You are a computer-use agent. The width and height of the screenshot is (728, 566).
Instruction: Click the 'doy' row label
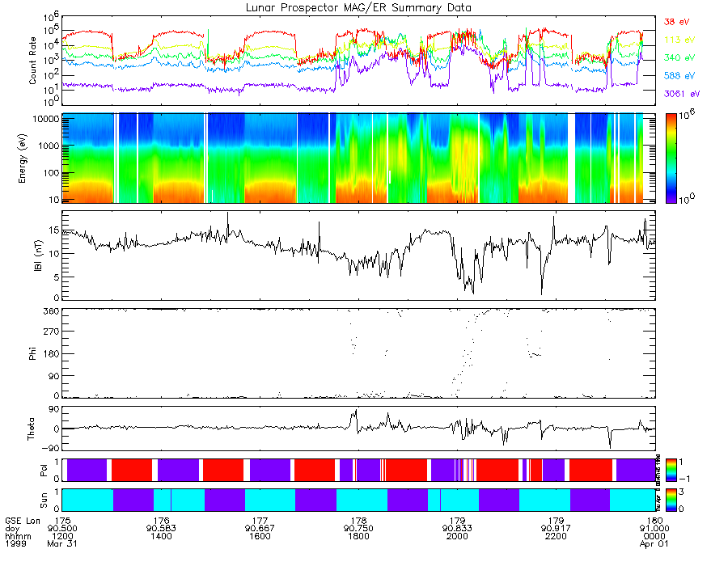[x=12, y=529]
